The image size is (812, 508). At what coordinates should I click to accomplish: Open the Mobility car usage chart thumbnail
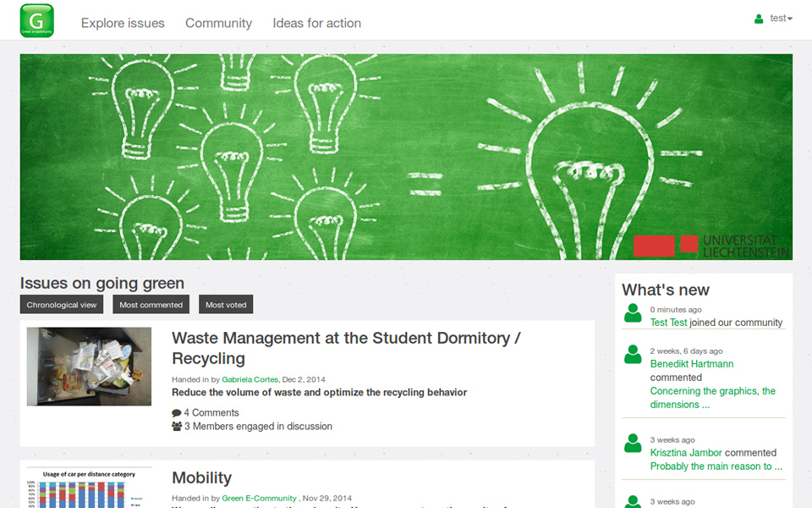click(x=89, y=488)
